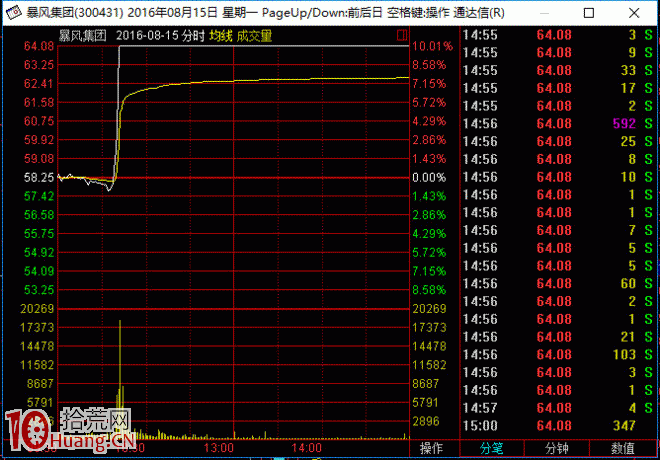Viewport: 660px width, 460px height.
Task: Select the 14:56 trade row with volume 60
Action: click(x=558, y=283)
